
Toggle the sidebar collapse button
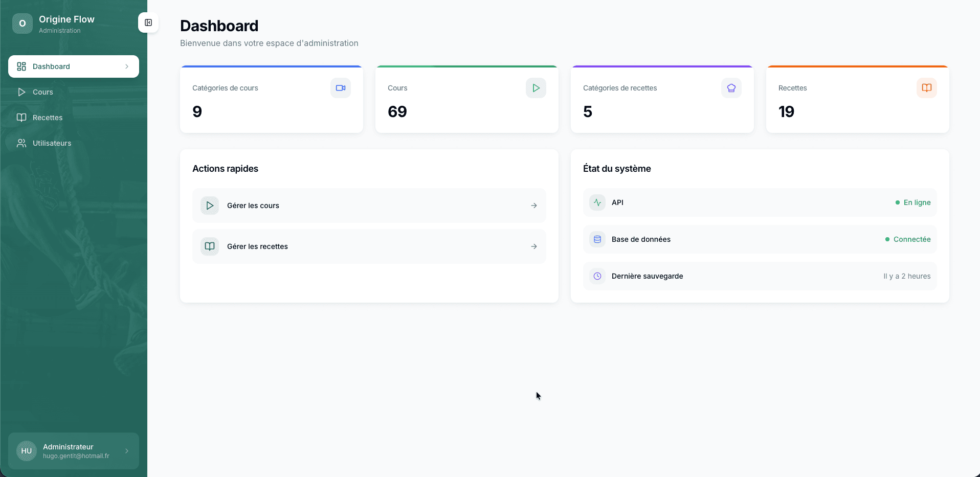(x=148, y=22)
